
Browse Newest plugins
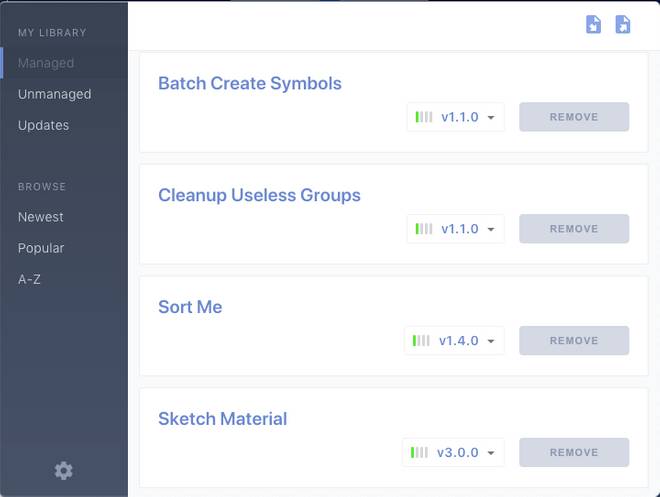pyautogui.click(x=40, y=217)
